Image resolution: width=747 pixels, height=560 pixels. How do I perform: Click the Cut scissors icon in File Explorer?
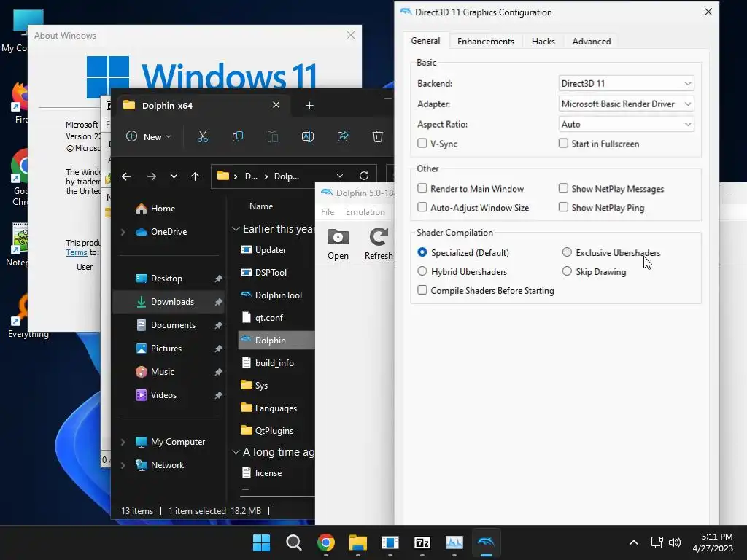coord(203,136)
